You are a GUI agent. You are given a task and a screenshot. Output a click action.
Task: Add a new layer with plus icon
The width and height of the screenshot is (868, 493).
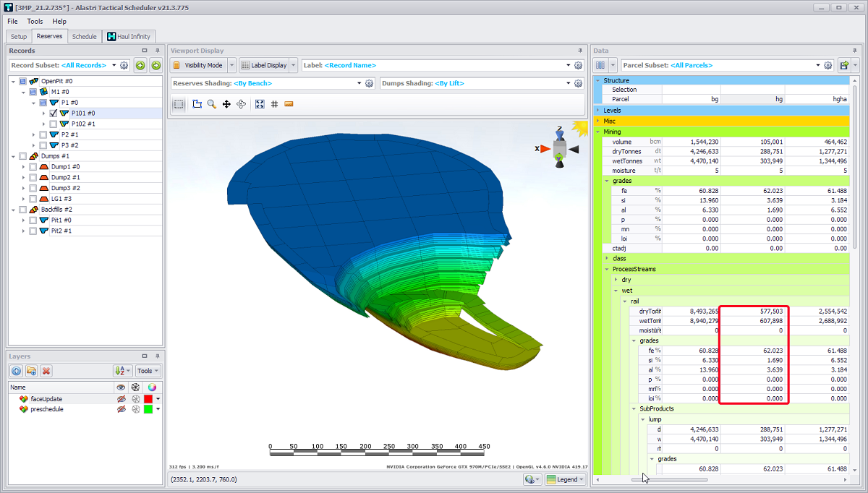pyautogui.click(x=16, y=371)
